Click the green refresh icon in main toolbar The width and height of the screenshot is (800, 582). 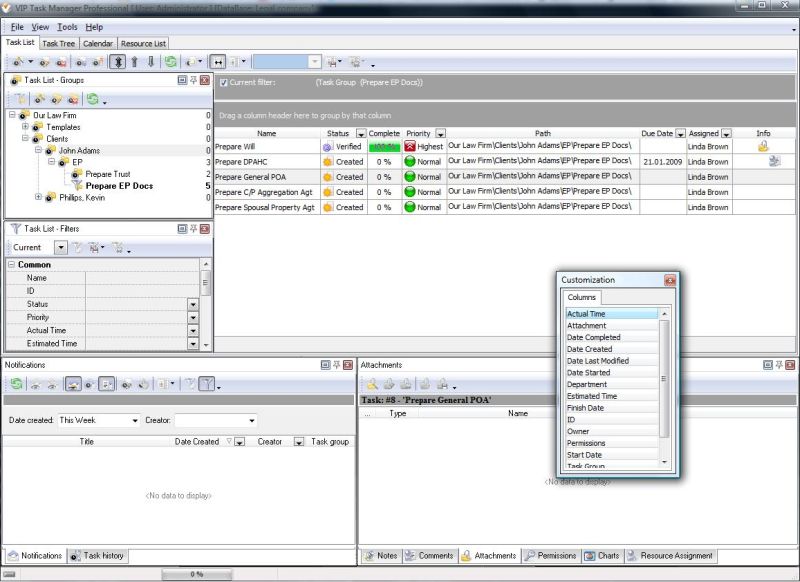[x=171, y=62]
